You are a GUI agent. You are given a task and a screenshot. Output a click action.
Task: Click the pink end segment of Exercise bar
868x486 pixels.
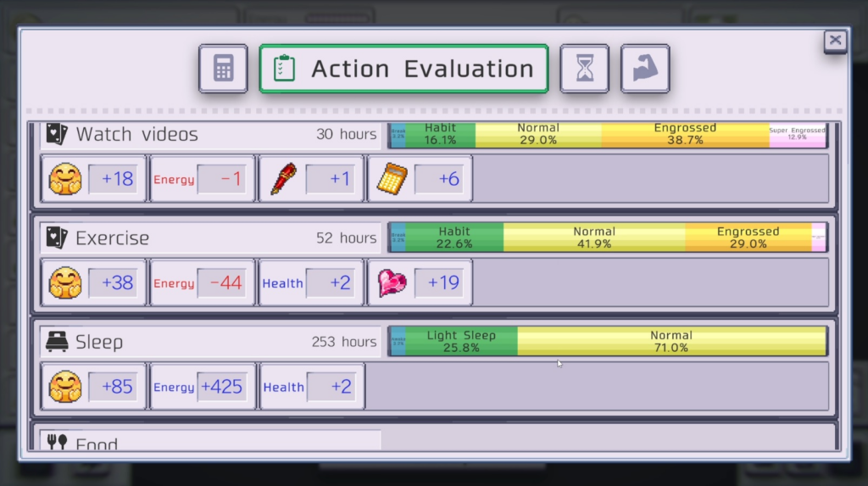pos(819,237)
